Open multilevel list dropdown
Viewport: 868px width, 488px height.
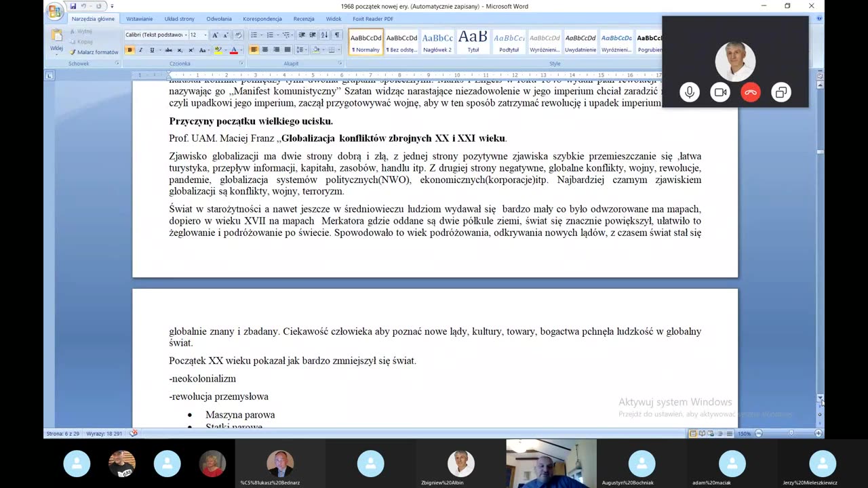pyautogui.click(x=292, y=35)
